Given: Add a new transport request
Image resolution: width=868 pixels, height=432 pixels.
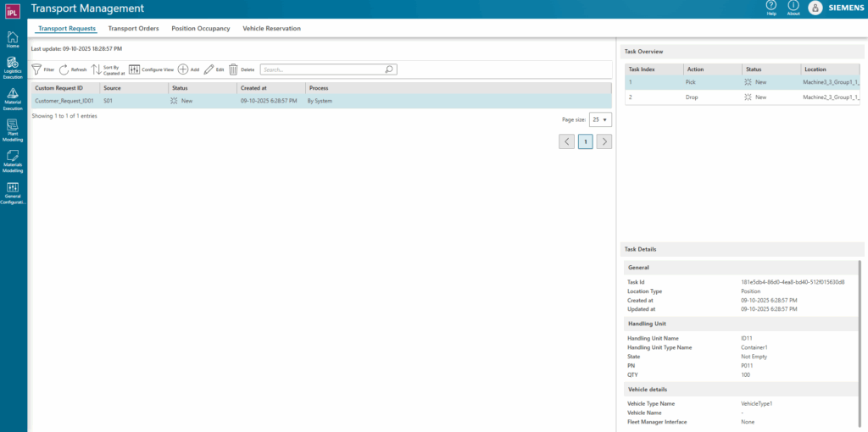Looking at the screenshot, I should (188, 69).
